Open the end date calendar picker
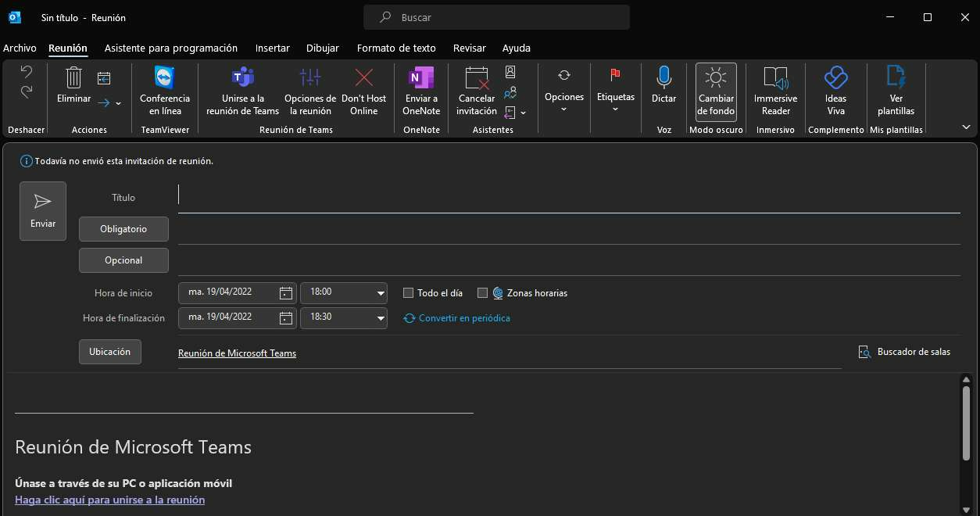 tap(286, 318)
